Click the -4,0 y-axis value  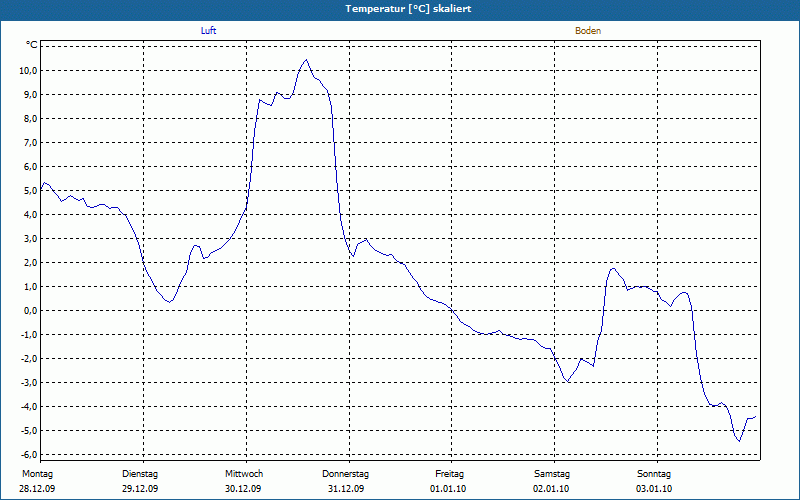point(29,406)
